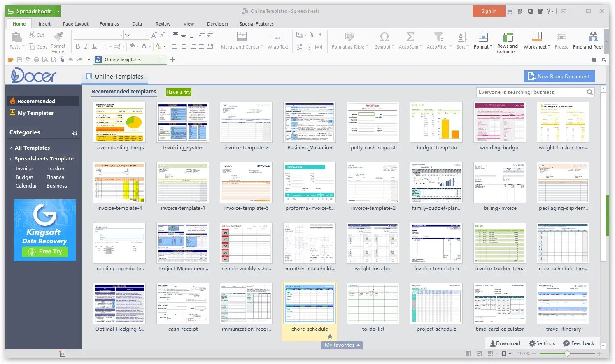Image resolution: width=615 pixels, height=364 pixels.
Task: Insert a Symbol
Action: 384,40
